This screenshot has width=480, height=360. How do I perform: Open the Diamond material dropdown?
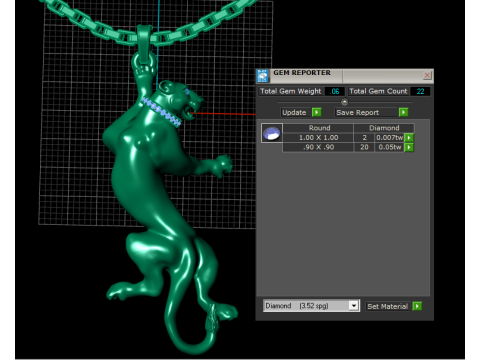tap(354, 306)
